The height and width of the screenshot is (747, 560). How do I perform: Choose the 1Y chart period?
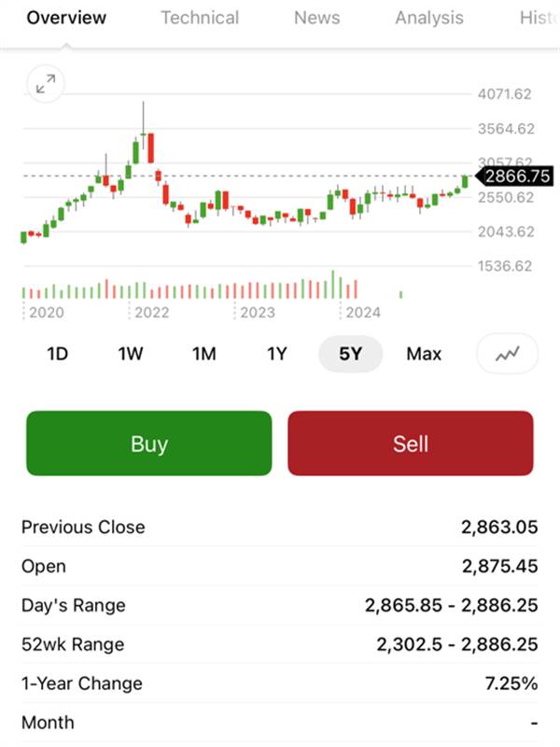276,354
